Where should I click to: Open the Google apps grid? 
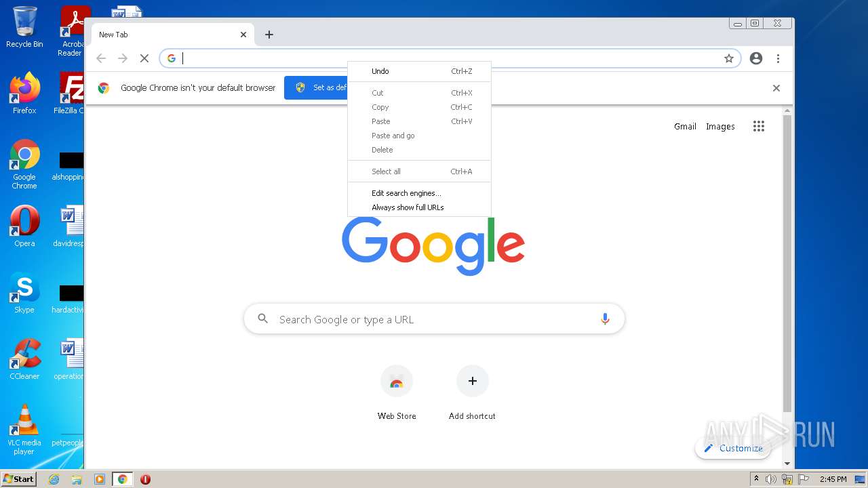coord(759,126)
